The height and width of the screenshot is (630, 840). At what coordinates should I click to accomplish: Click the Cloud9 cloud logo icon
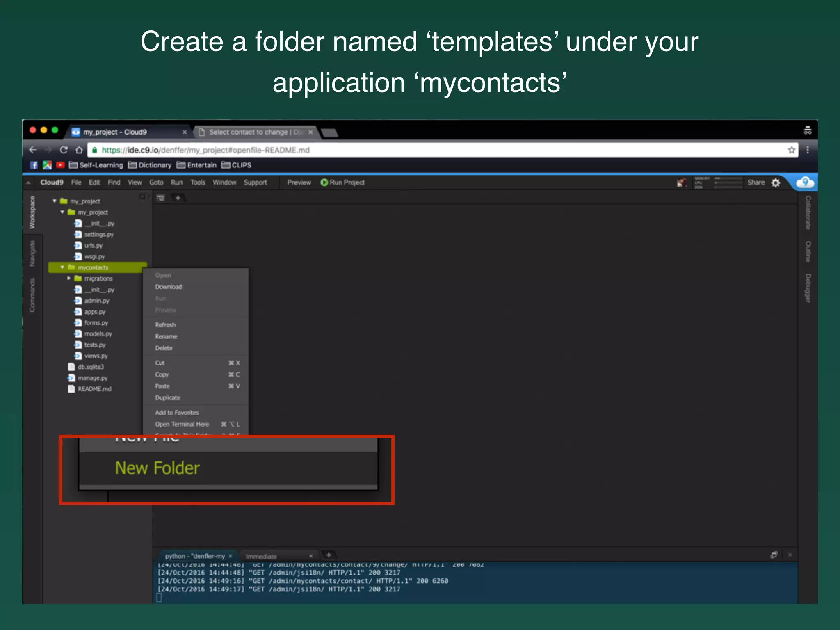pos(805,183)
